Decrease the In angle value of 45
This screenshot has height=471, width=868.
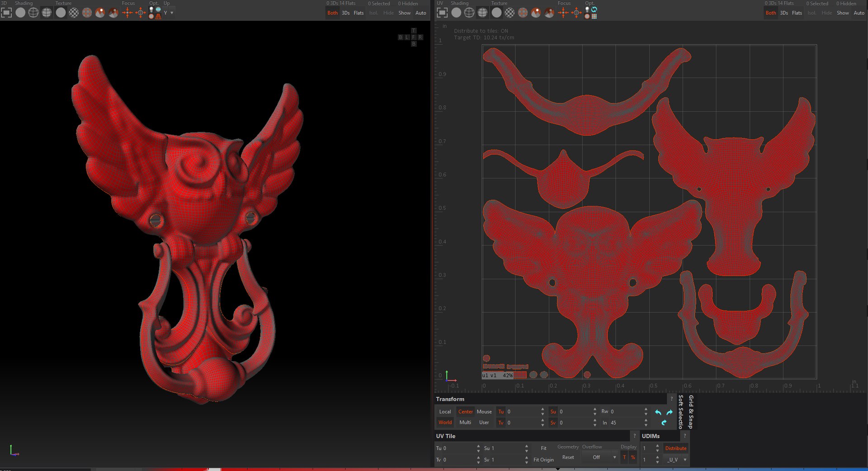(x=646, y=425)
